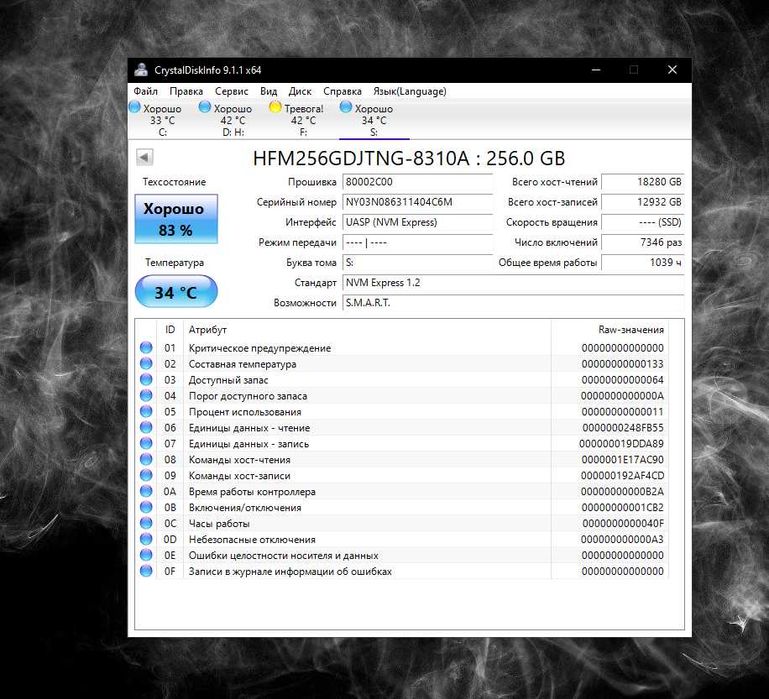
Task: Click status orb for attribute 0B
Action: (x=146, y=507)
